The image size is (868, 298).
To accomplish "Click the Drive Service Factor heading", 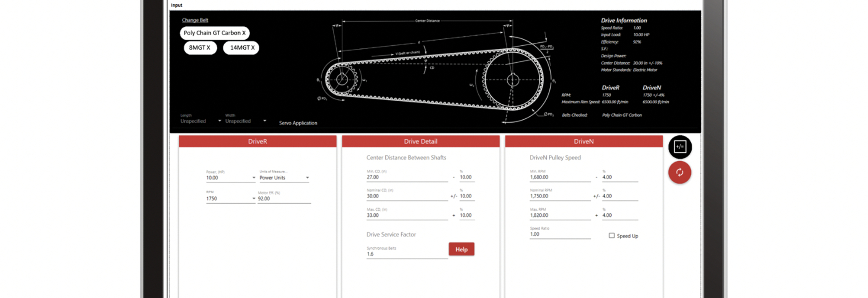I will pyautogui.click(x=391, y=235).
